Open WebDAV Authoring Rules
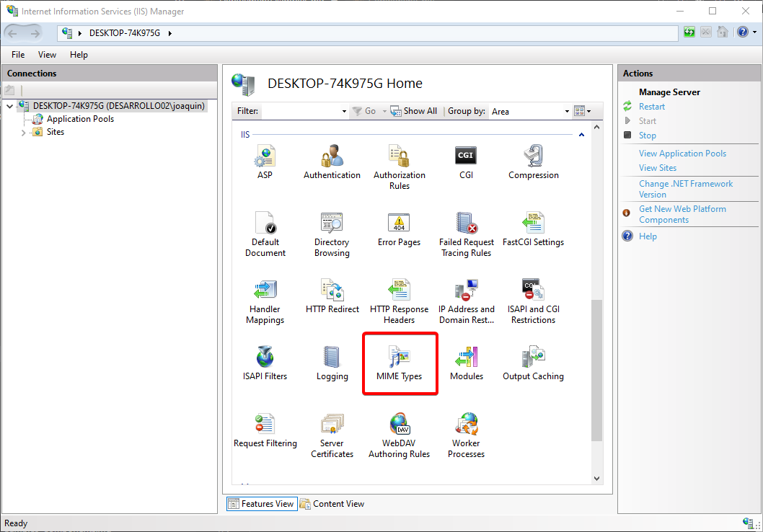Viewport: 763px width, 532px height. tap(399, 435)
